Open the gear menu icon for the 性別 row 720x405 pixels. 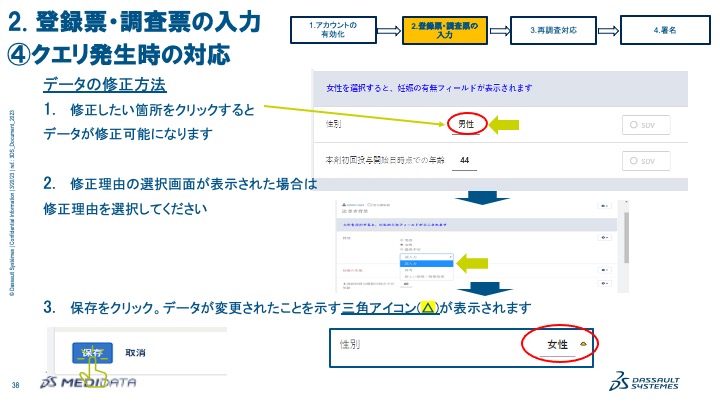pos(604,237)
